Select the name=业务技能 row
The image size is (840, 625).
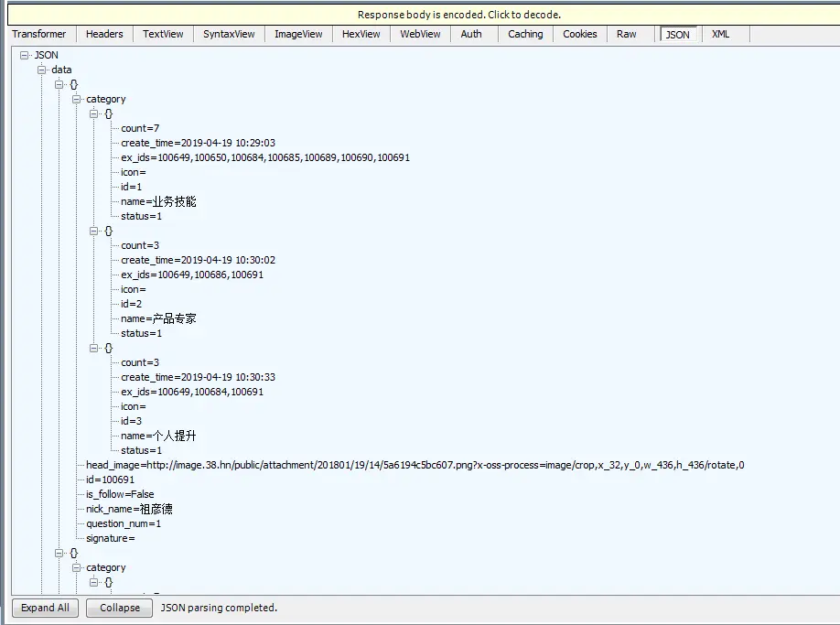click(x=158, y=202)
